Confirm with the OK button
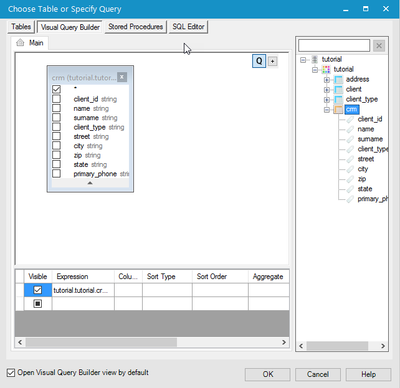Viewport: 400px width, 388px height. (x=268, y=374)
